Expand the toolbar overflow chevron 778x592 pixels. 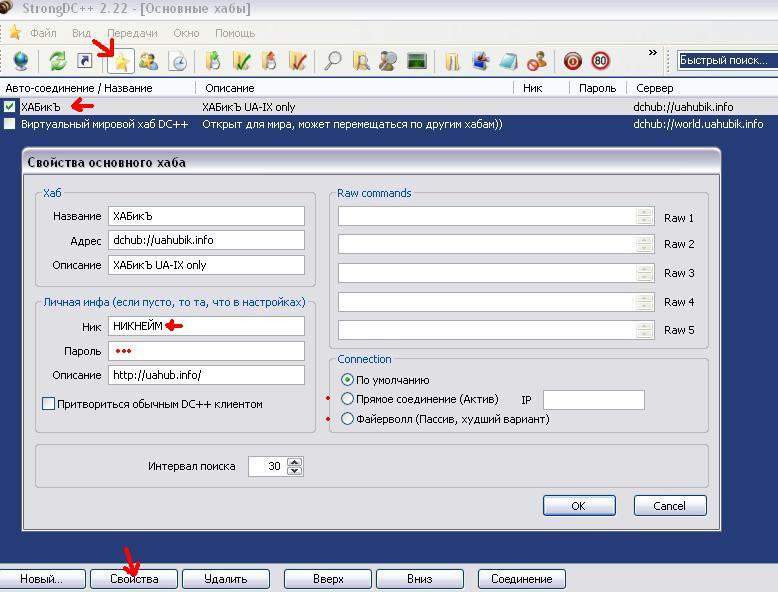[x=653, y=54]
